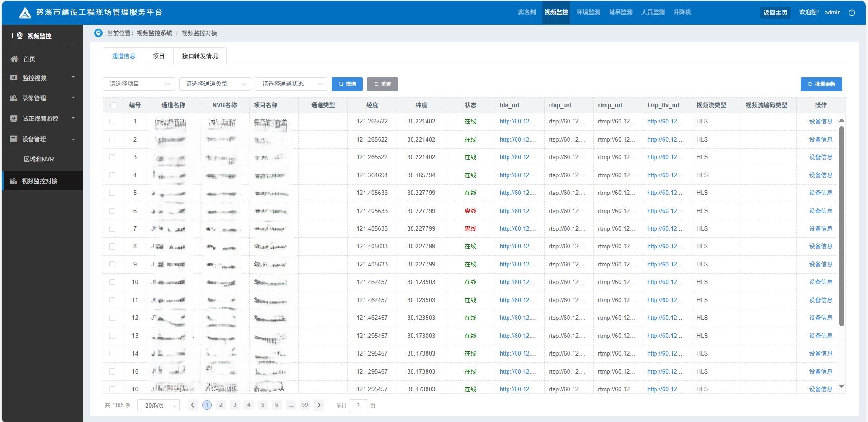Check the checkbox for row 6

tap(113, 211)
